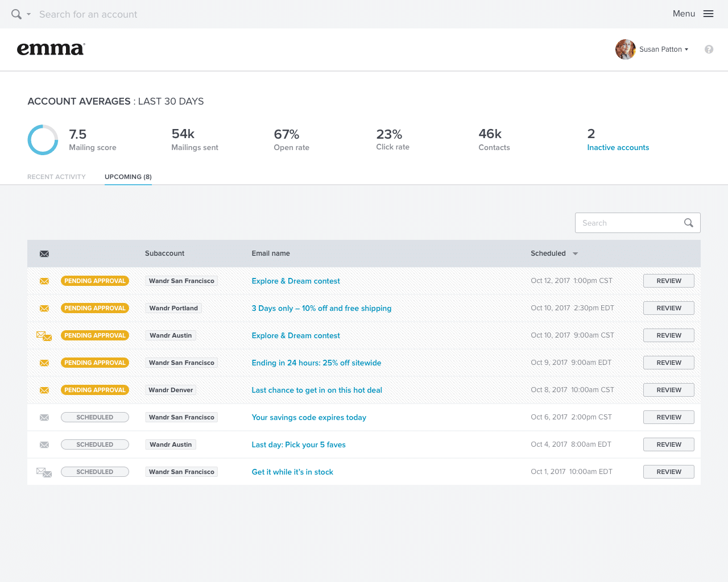728x582 pixels.
Task: Click the double-envelope icon on Wandr Austin row
Action: pyautogui.click(x=44, y=335)
